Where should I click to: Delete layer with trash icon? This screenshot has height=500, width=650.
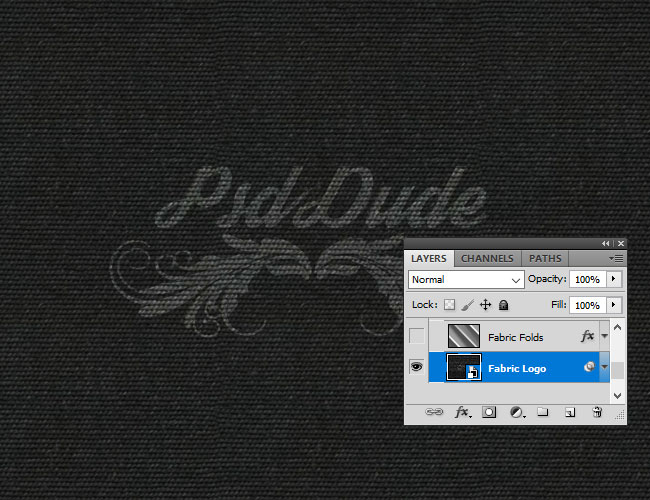coord(597,412)
